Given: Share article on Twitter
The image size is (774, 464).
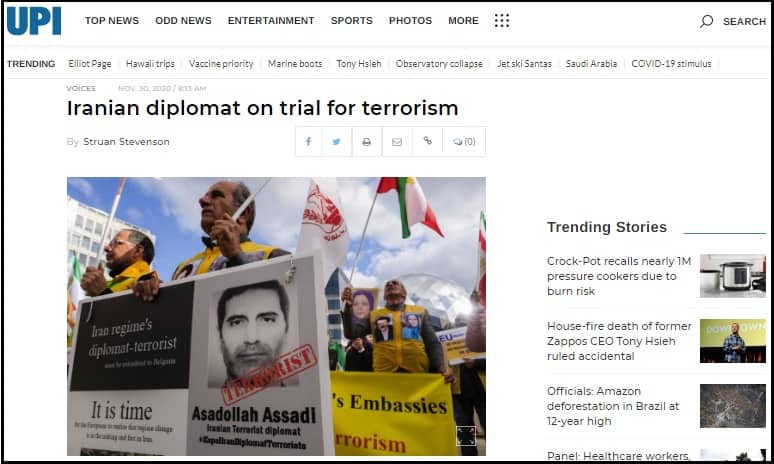Looking at the screenshot, I should pyautogui.click(x=337, y=142).
